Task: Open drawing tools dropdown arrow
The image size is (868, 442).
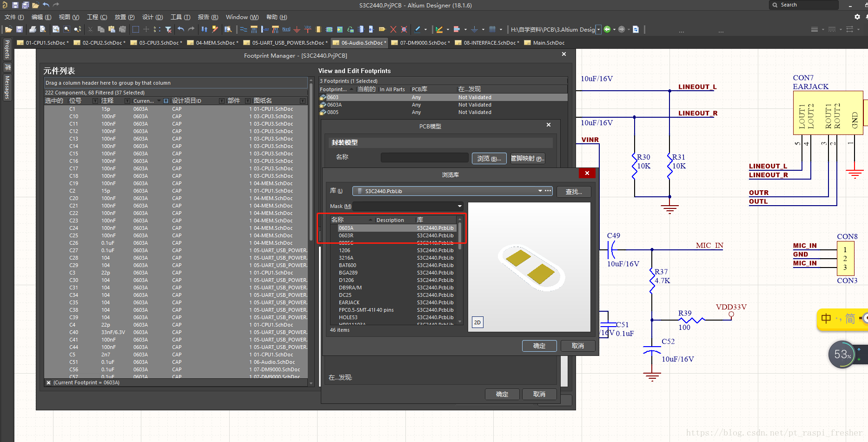Action: tap(425, 29)
